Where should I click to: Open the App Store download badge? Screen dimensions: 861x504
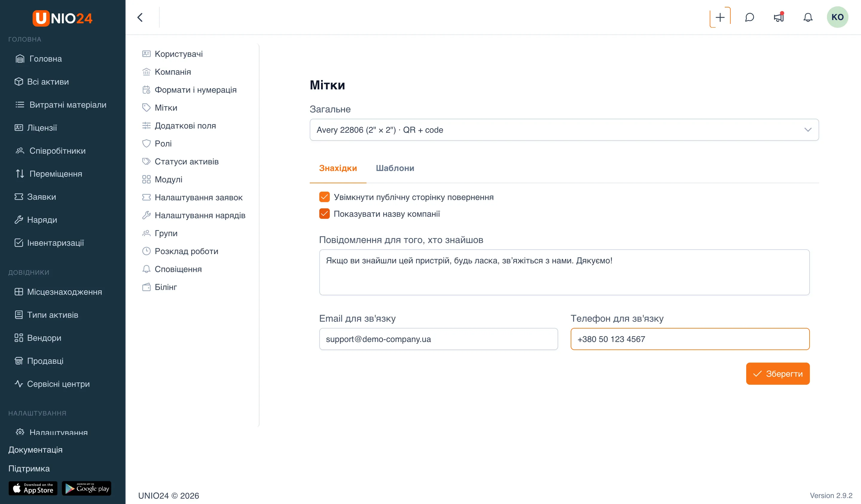(x=33, y=488)
